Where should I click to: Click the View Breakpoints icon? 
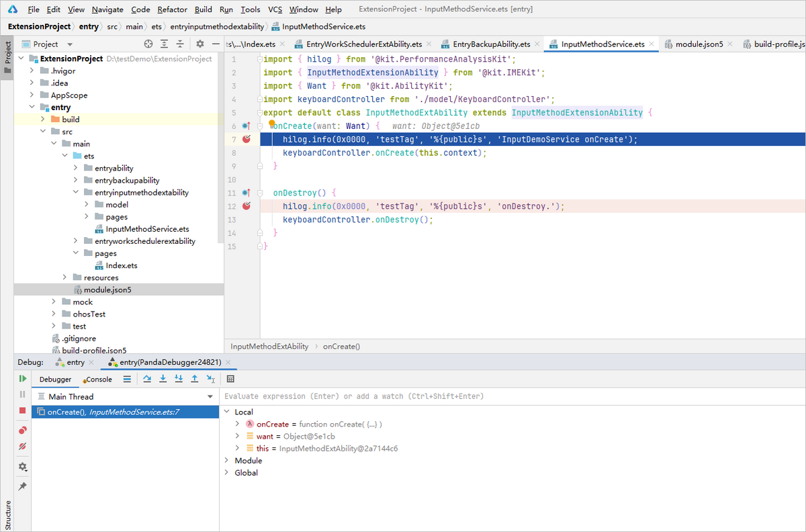(22, 431)
